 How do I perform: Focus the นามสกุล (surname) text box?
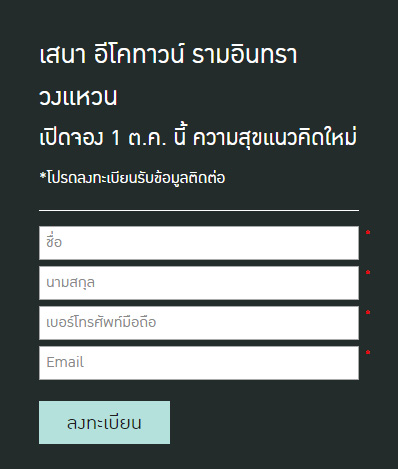tap(199, 283)
